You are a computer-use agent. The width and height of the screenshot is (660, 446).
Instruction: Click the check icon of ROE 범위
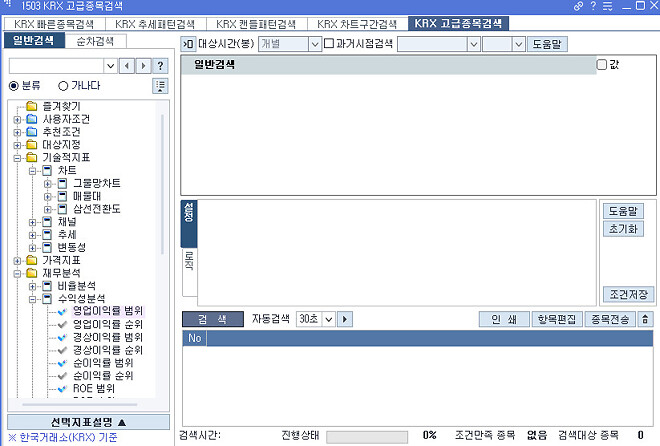point(62,389)
